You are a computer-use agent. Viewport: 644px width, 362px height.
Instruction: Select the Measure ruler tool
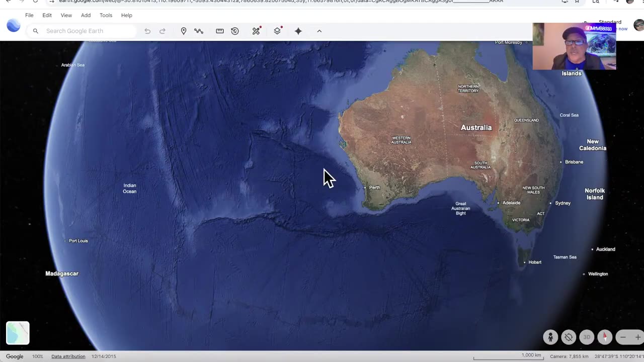point(220,31)
